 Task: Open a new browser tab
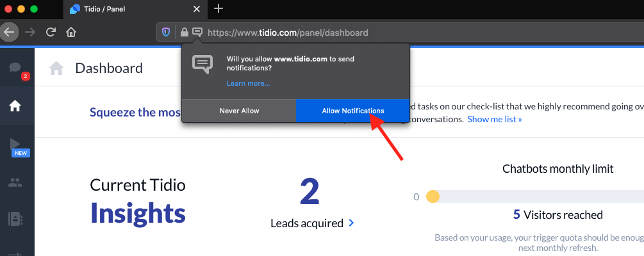(x=219, y=8)
